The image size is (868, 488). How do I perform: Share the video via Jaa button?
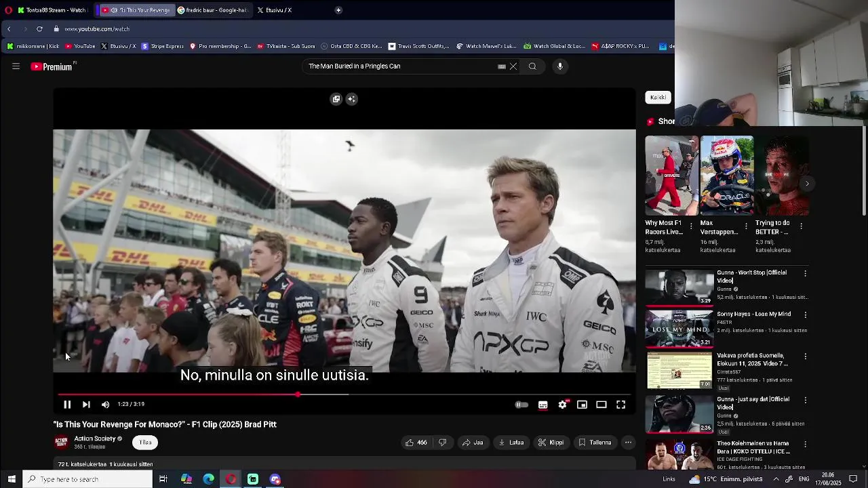tap(473, 443)
